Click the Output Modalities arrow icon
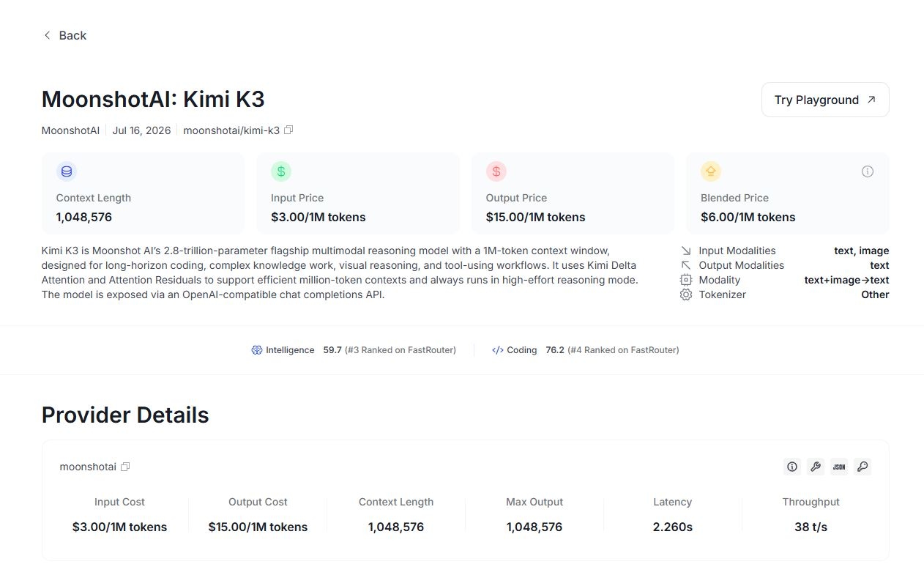The height and width of the screenshot is (567, 924). (x=686, y=265)
